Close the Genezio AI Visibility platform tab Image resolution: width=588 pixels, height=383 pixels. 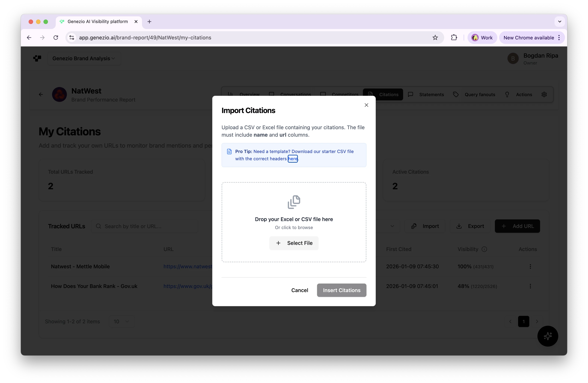click(136, 22)
